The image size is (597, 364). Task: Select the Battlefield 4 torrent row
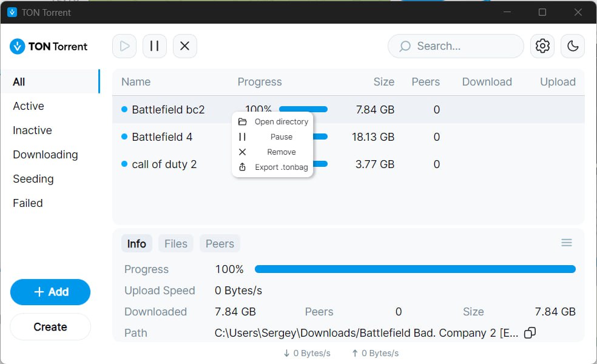coord(162,137)
